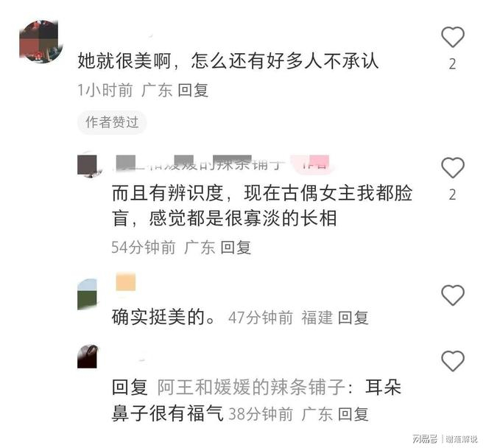Image resolution: width=486 pixels, height=448 pixels.
Task: Like the '确实挺美的' reply
Action: (x=453, y=295)
